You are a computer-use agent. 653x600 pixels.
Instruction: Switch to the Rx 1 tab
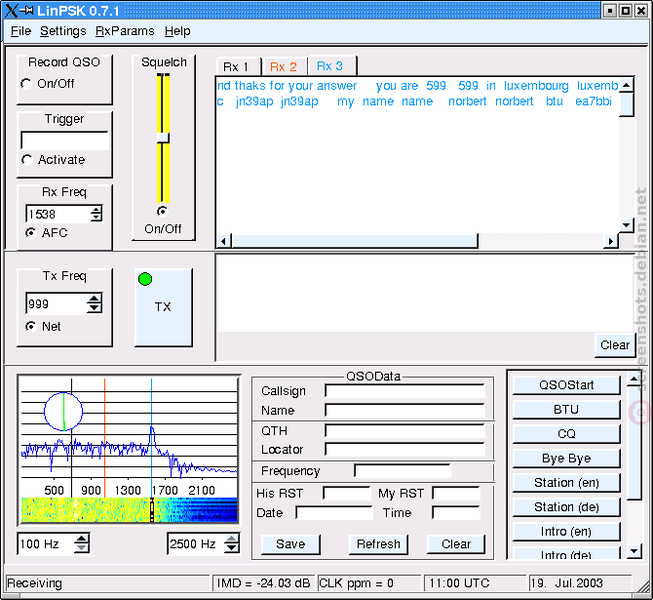pos(238,67)
